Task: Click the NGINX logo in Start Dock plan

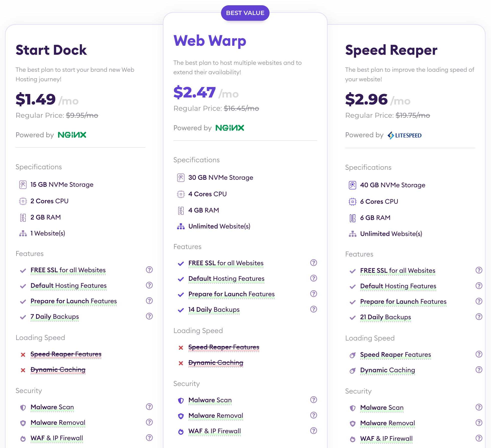Action: pyautogui.click(x=72, y=135)
